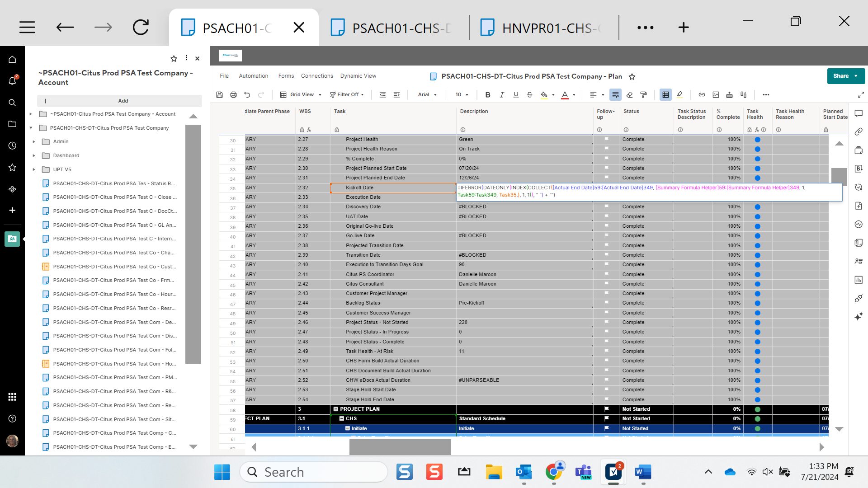Expand the Admin folder
This screenshot has width=868, height=488.
click(x=34, y=141)
